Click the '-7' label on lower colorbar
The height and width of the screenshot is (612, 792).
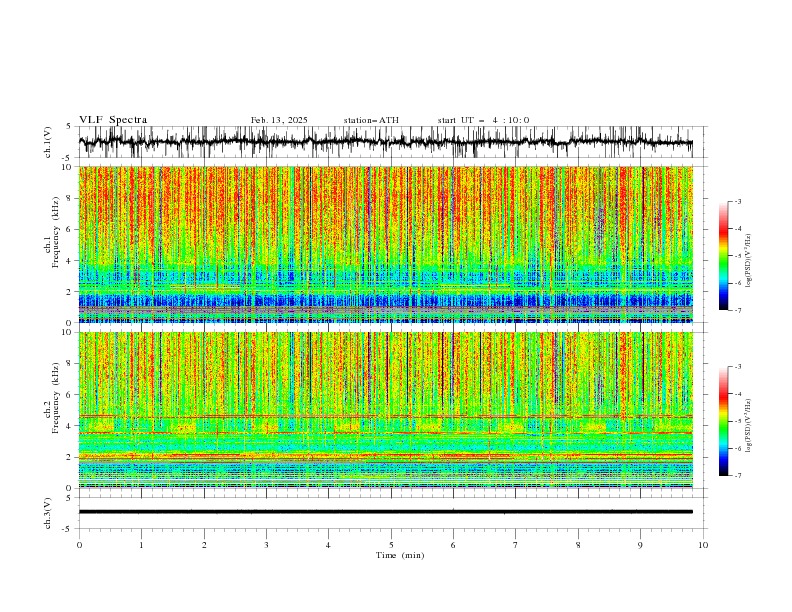(738, 476)
